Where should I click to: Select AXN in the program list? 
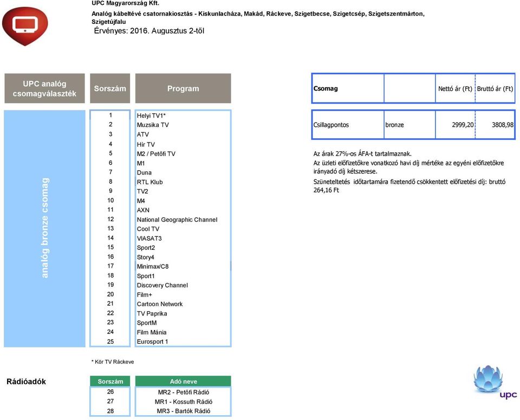tap(143, 210)
